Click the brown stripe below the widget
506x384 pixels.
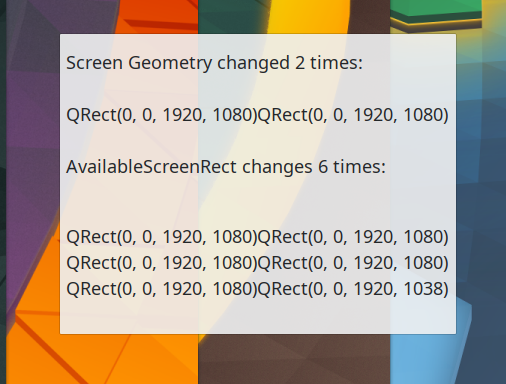(x=294, y=359)
